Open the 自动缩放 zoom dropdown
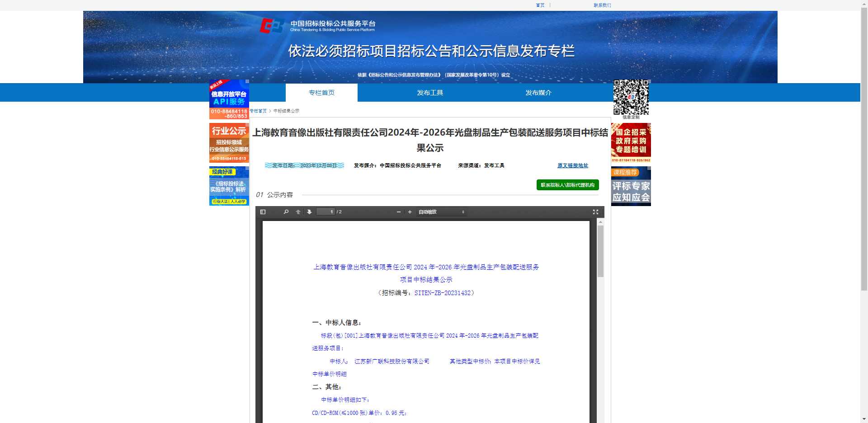Image resolution: width=868 pixels, height=423 pixels. [442, 212]
